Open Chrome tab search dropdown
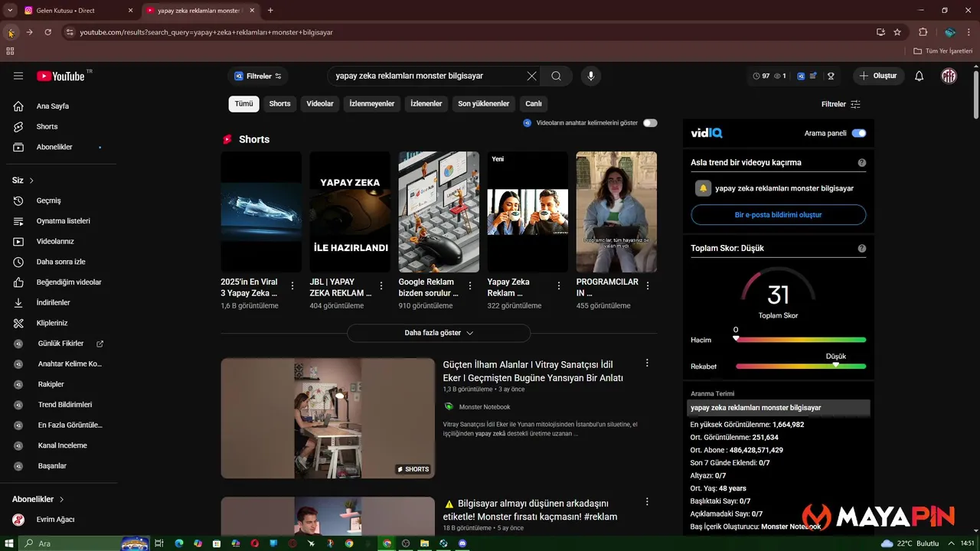Screen dimensions: 980x551 click(9, 10)
